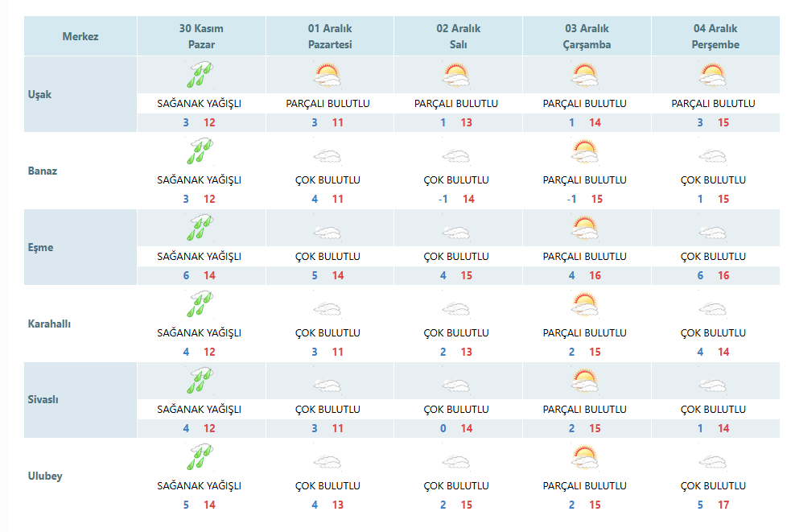Click Banaz's -1 low temperature on 02 Aralık
The image size is (791, 532).
(443, 200)
